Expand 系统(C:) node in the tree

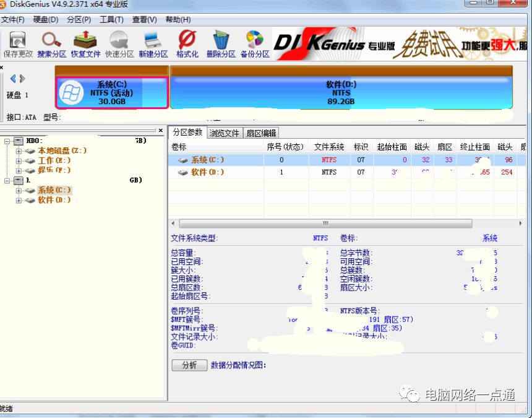[x=19, y=191]
